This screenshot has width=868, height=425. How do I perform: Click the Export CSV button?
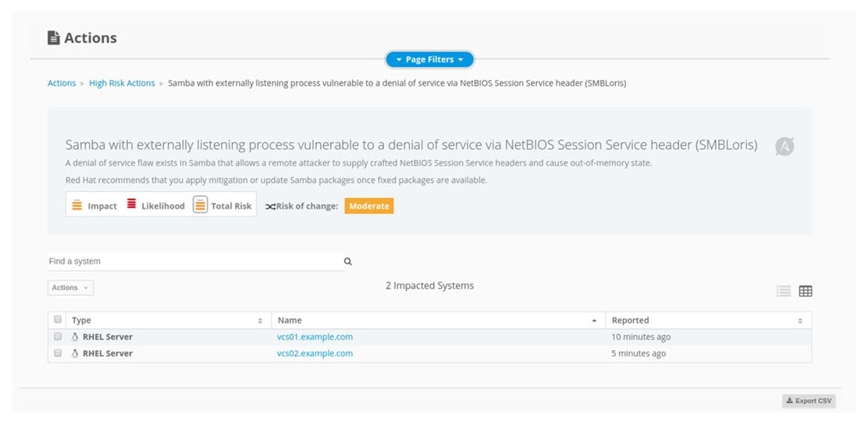[x=809, y=401]
